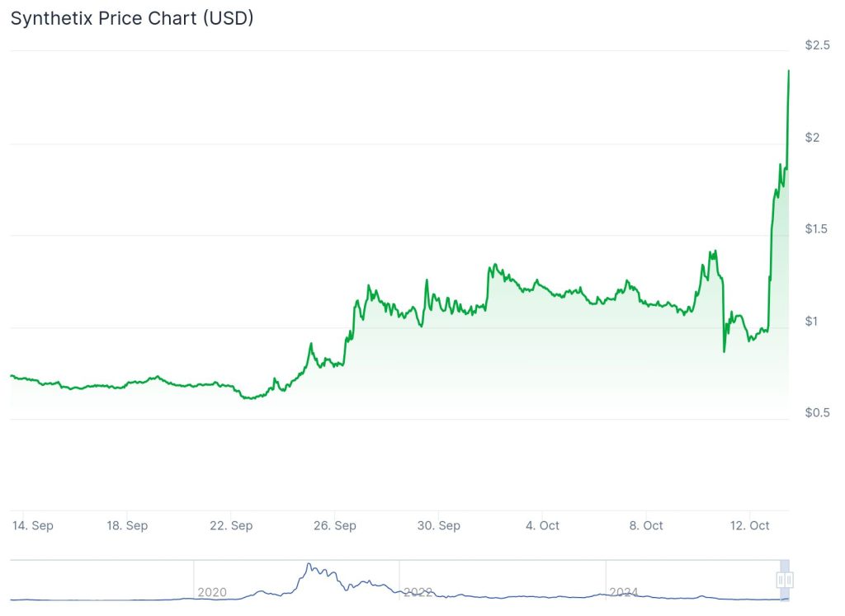
Task: Click the 4. Oct date label
Action: (x=542, y=525)
